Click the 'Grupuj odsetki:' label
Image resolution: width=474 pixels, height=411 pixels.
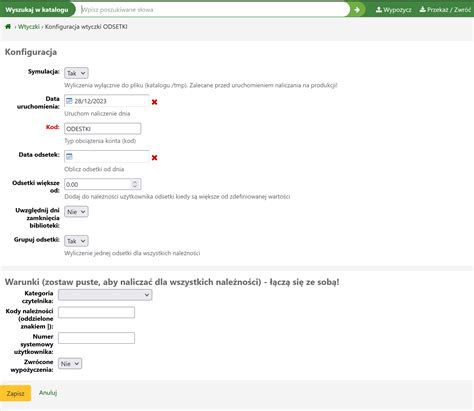[x=37, y=240]
